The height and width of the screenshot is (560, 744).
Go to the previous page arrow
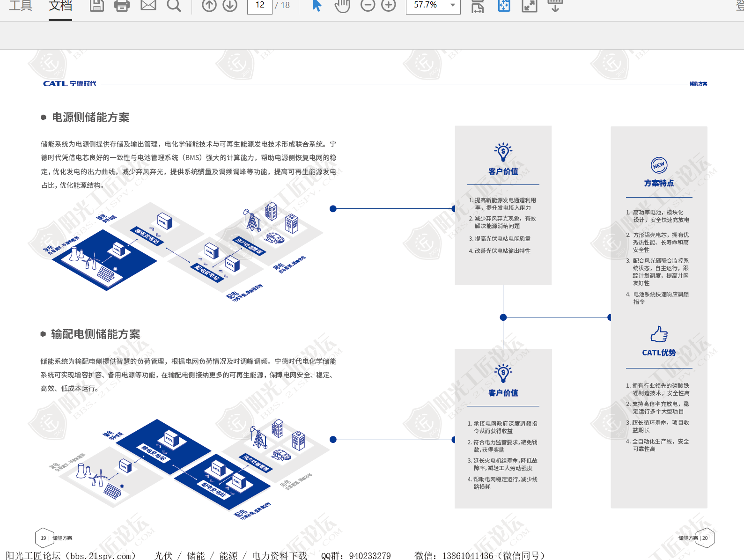point(209,6)
